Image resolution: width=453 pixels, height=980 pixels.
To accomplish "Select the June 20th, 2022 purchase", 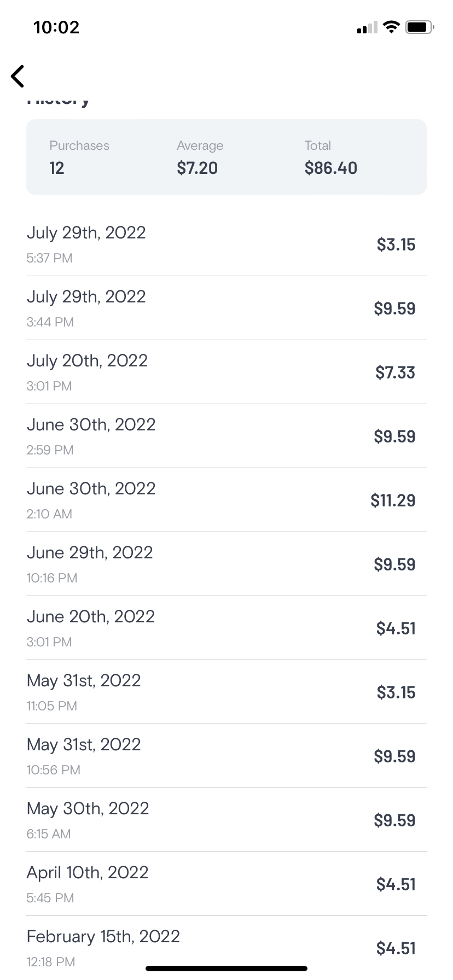I will 226,628.
